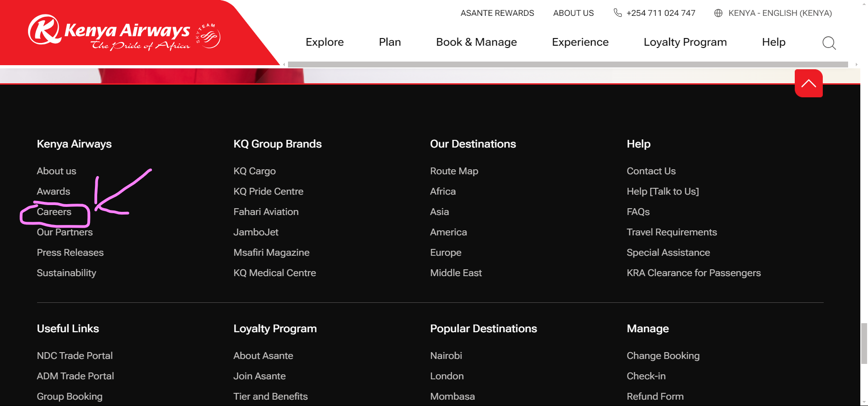Open About Asante link

(x=263, y=356)
